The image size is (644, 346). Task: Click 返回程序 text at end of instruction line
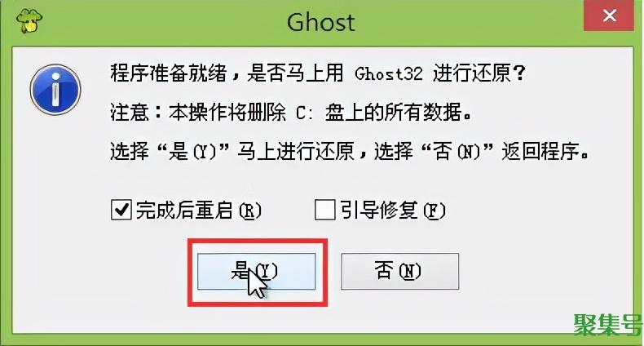540,152
